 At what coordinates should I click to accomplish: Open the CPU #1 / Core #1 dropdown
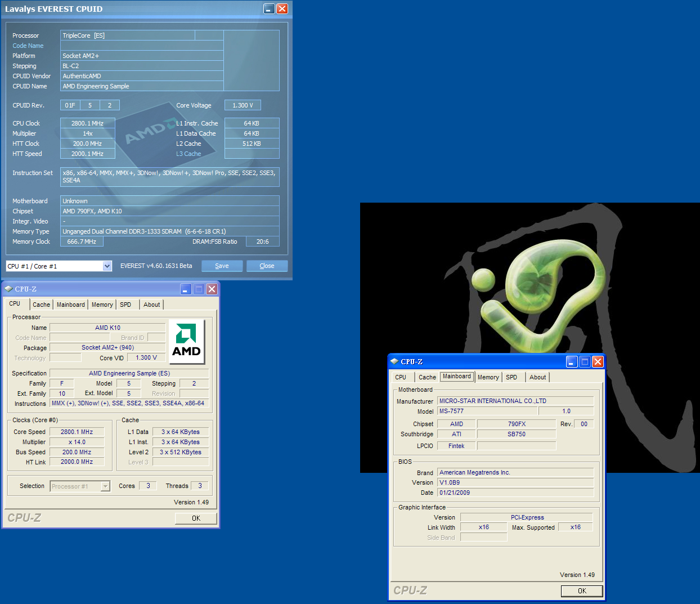[107, 266]
